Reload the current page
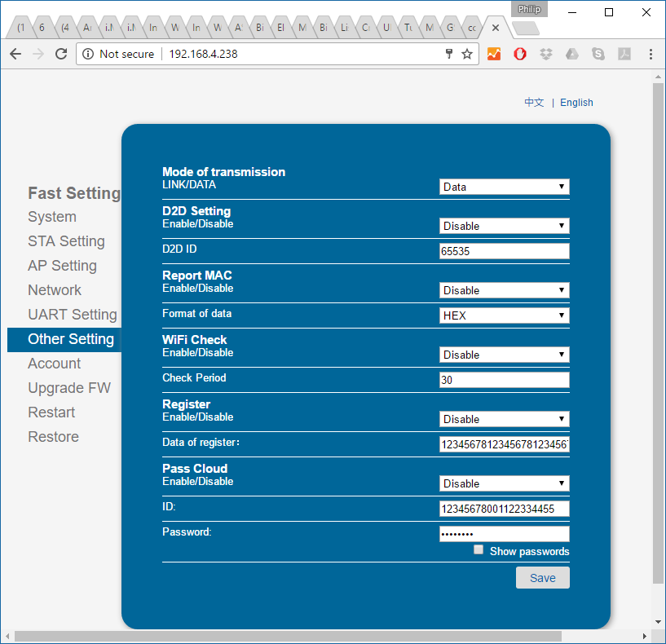Screen dimensions: 666x644 [x=60, y=54]
